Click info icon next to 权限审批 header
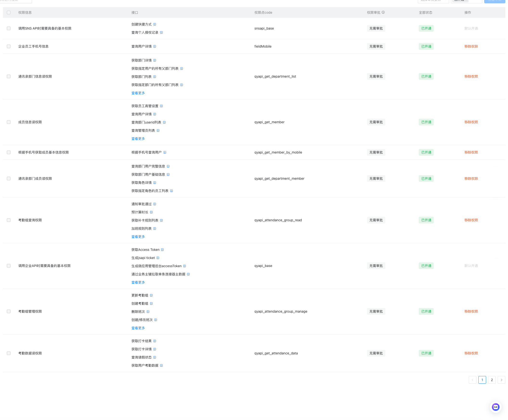Viewport: 508px width, 420px height. [x=383, y=12]
